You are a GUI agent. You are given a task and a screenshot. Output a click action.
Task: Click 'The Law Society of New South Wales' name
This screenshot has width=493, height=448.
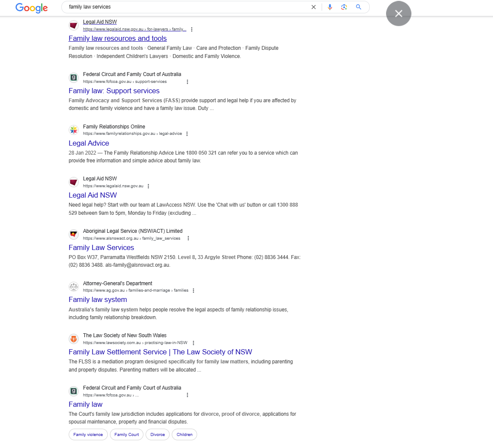[x=125, y=335]
